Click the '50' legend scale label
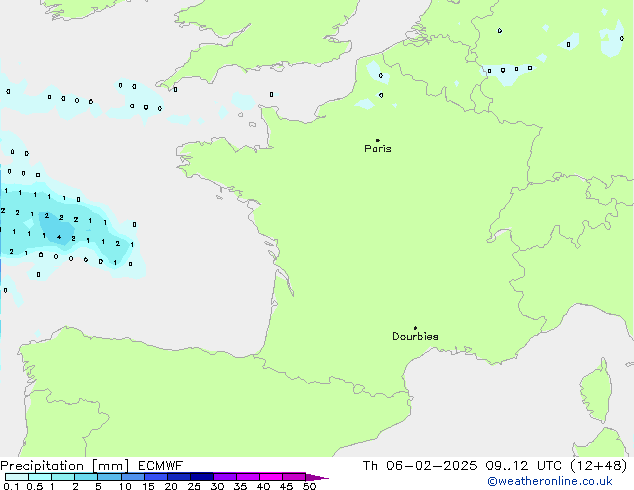 (x=309, y=486)
